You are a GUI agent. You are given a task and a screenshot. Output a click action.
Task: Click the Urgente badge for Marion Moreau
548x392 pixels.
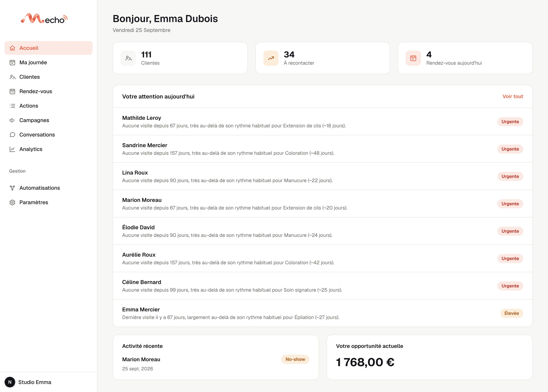[x=510, y=204]
